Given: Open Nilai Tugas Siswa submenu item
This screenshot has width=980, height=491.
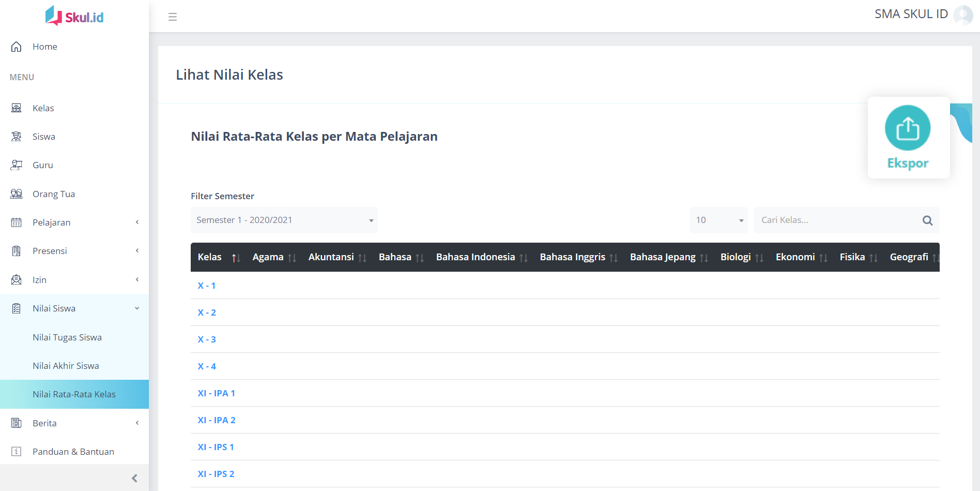Looking at the screenshot, I should point(67,337).
